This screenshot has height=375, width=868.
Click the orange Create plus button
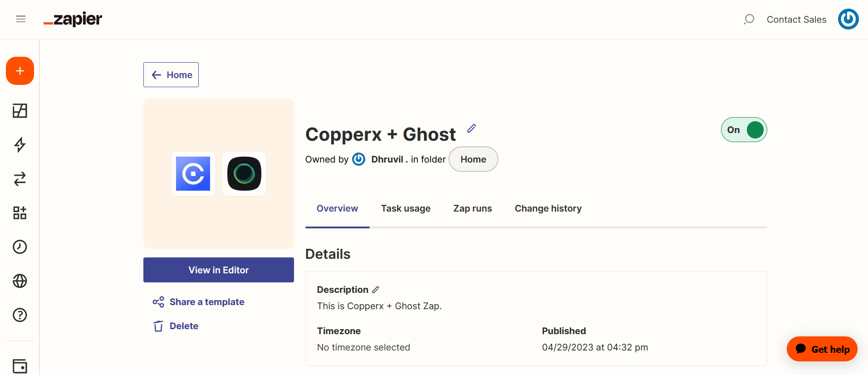pyautogui.click(x=20, y=71)
